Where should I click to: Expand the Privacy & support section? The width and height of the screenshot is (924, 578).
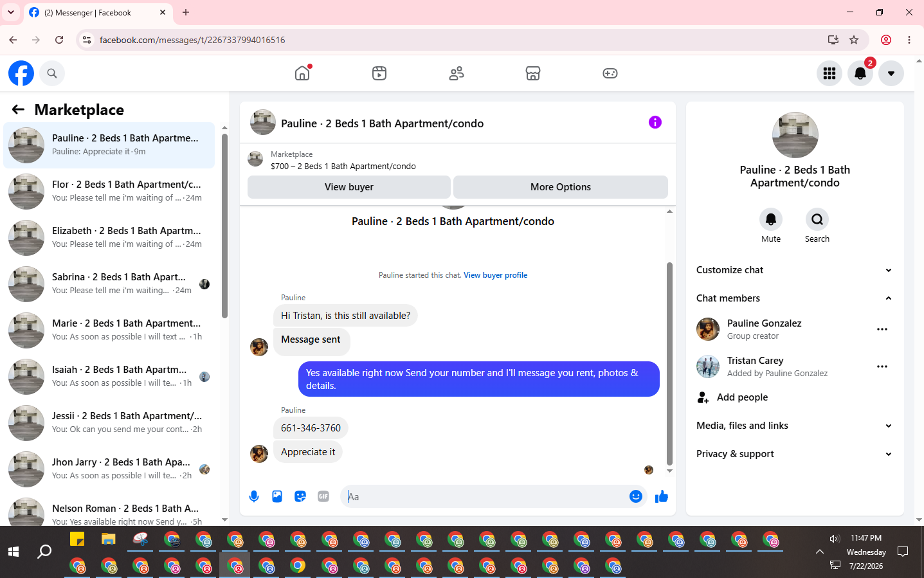pyautogui.click(x=795, y=454)
